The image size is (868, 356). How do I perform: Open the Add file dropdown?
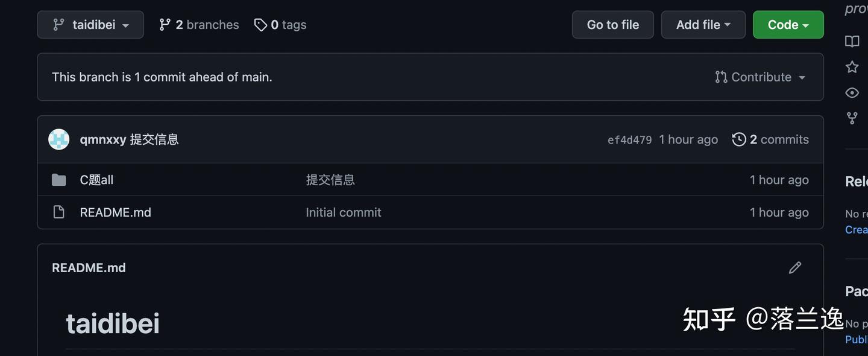pyautogui.click(x=703, y=24)
